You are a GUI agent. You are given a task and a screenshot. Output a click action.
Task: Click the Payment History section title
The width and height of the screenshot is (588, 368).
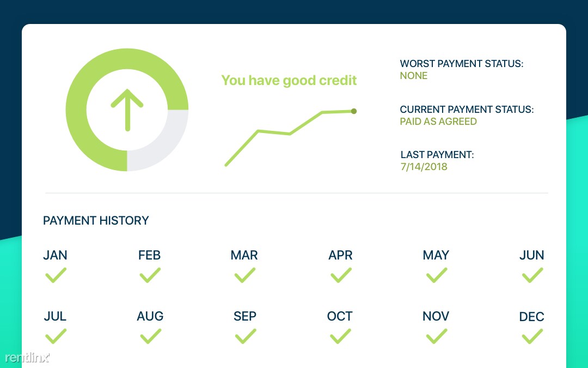pos(96,220)
